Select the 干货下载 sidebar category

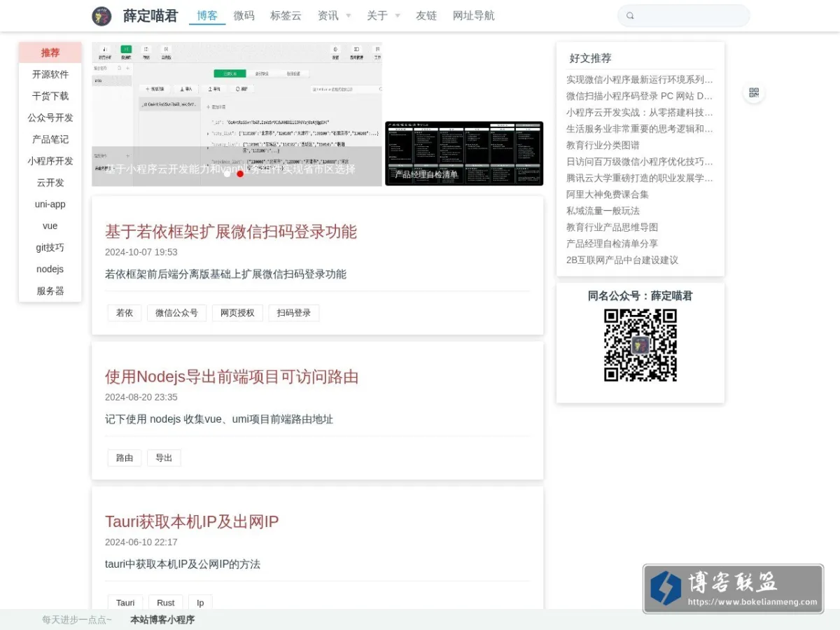pos(50,96)
